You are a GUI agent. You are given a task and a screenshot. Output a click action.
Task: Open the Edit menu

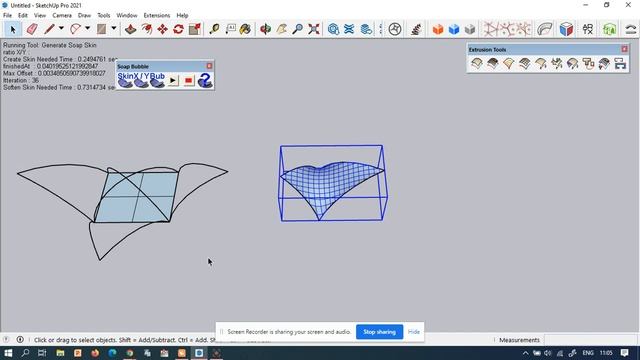pos(23,16)
